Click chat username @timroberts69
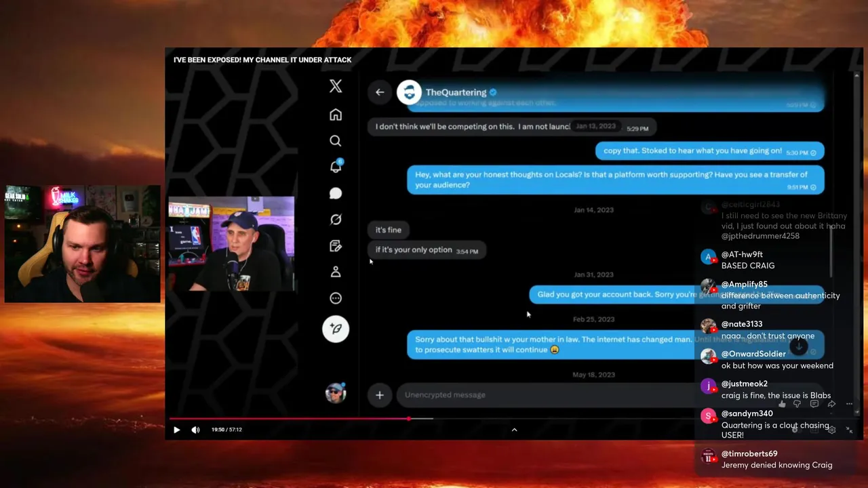 coord(749,453)
